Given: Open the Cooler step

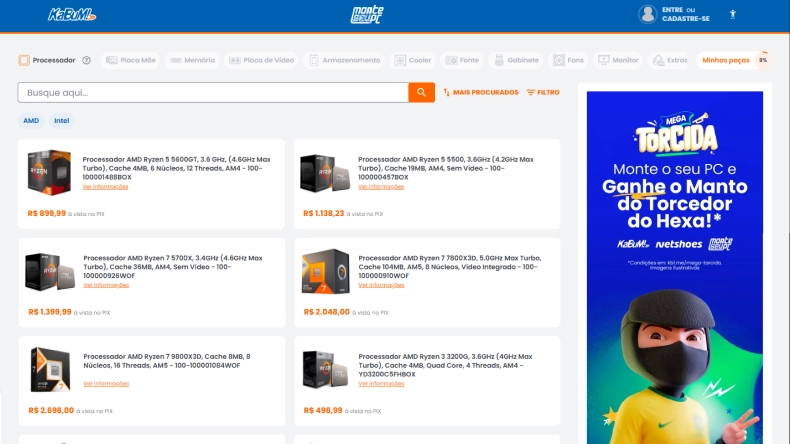Looking at the screenshot, I should coord(413,60).
